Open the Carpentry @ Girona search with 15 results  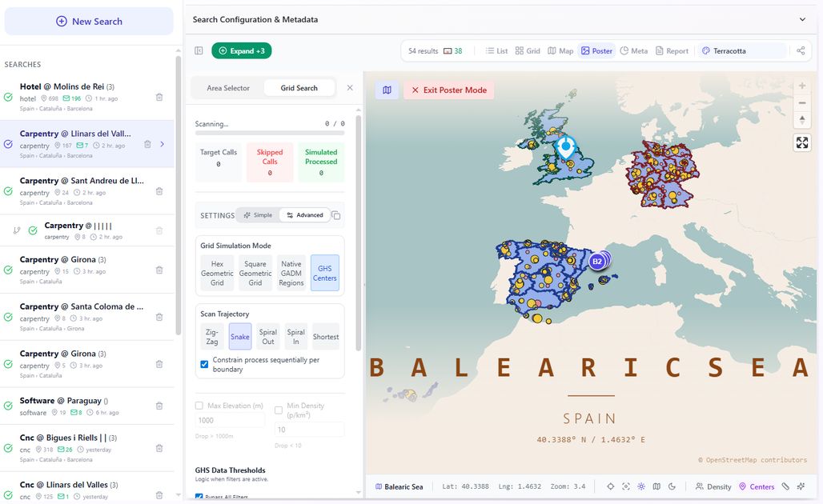[x=86, y=270]
